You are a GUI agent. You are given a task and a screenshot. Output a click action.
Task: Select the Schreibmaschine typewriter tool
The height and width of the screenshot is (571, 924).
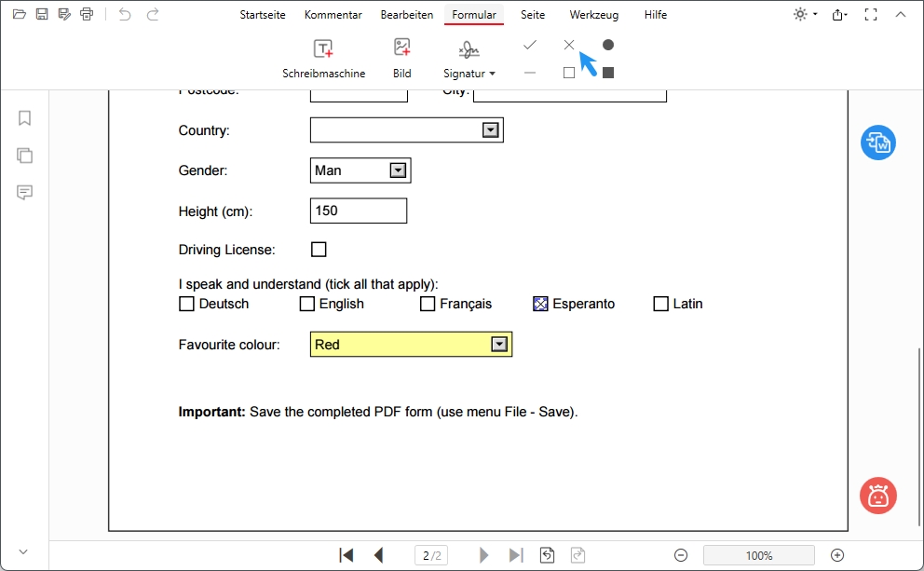(323, 58)
